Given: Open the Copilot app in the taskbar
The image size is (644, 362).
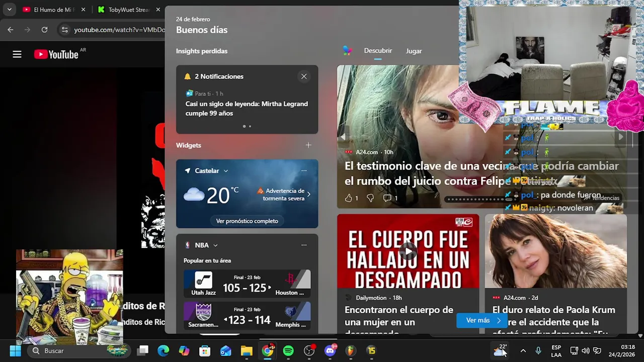Looking at the screenshot, I should click(x=184, y=350).
